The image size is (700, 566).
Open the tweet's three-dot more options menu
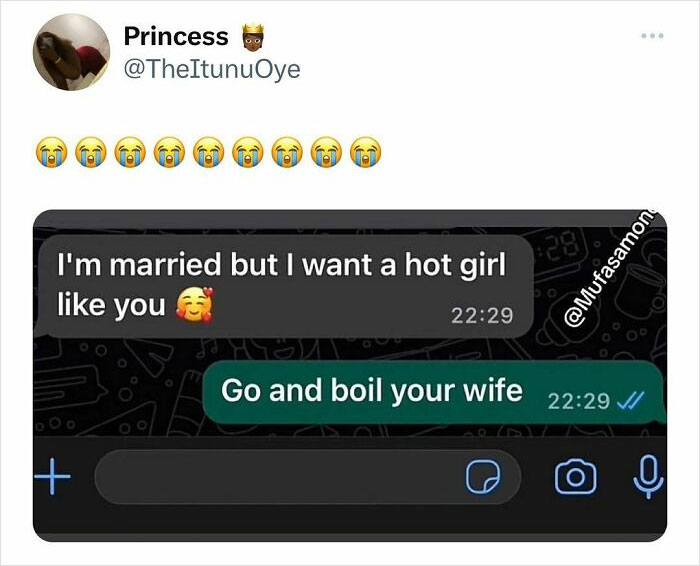(652, 36)
